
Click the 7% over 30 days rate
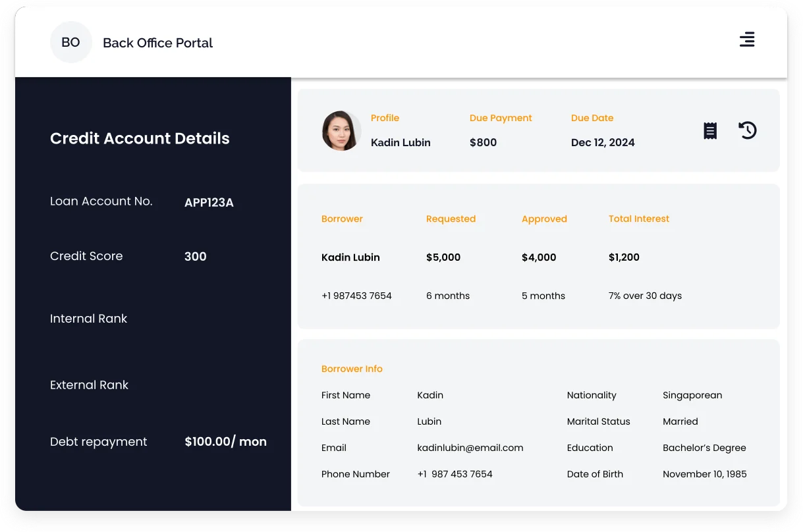click(x=646, y=296)
